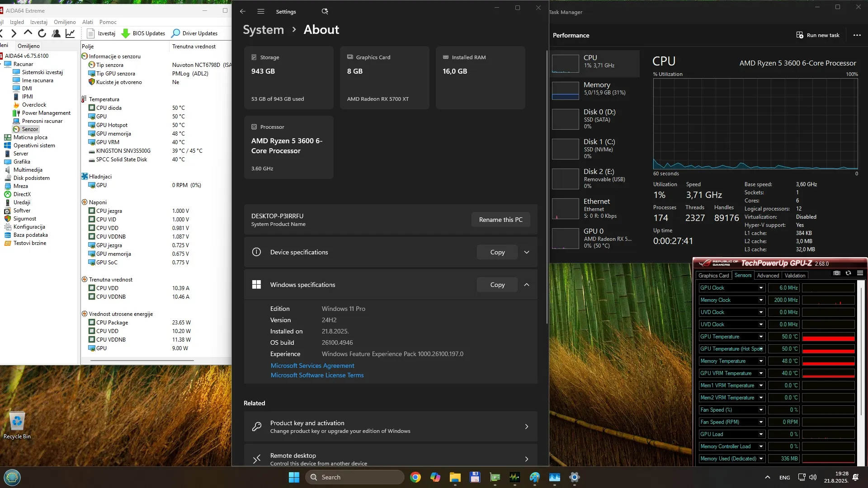This screenshot has height=488, width=868.
Task: Click GPU-Z screenshot camera icon
Action: point(836,273)
